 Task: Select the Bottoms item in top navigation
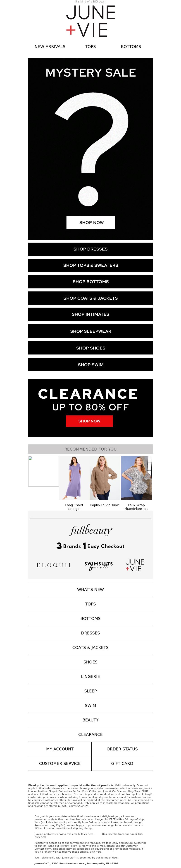pos(131,46)
